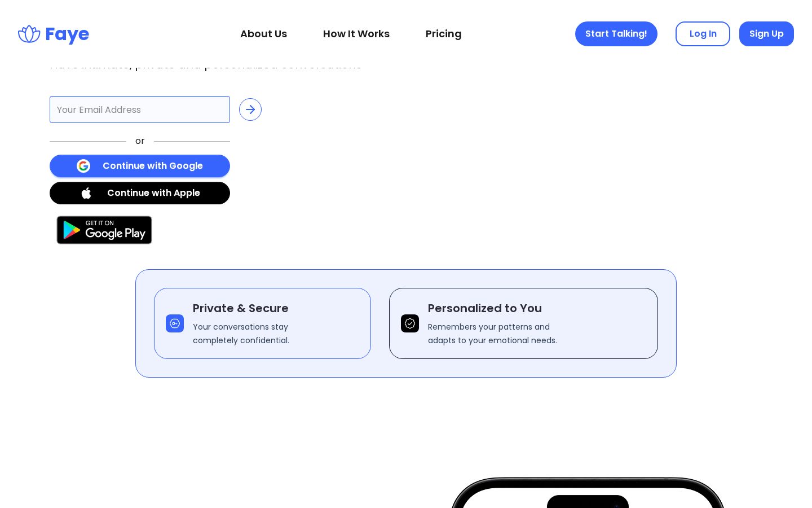The image size is (812, 508).
Task: Click the Start Talking! button
Action: tap(616, 34)
